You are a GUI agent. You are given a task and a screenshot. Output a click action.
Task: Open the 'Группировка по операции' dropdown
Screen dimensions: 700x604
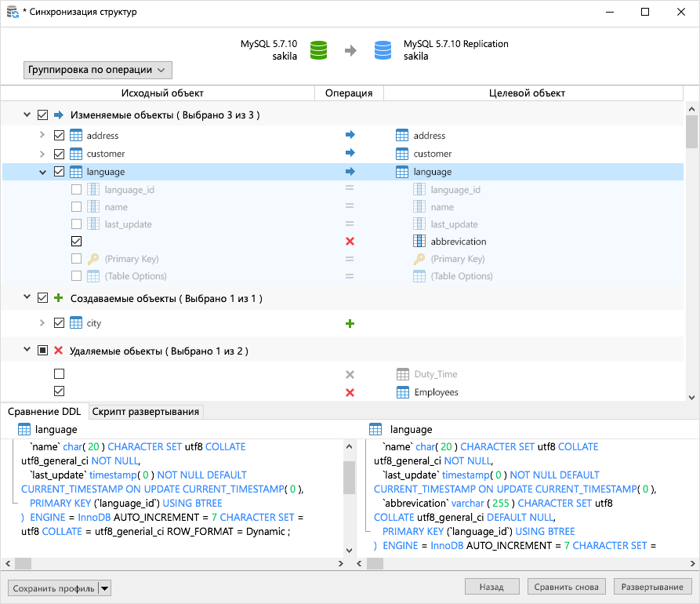click(x=98, y=70)
